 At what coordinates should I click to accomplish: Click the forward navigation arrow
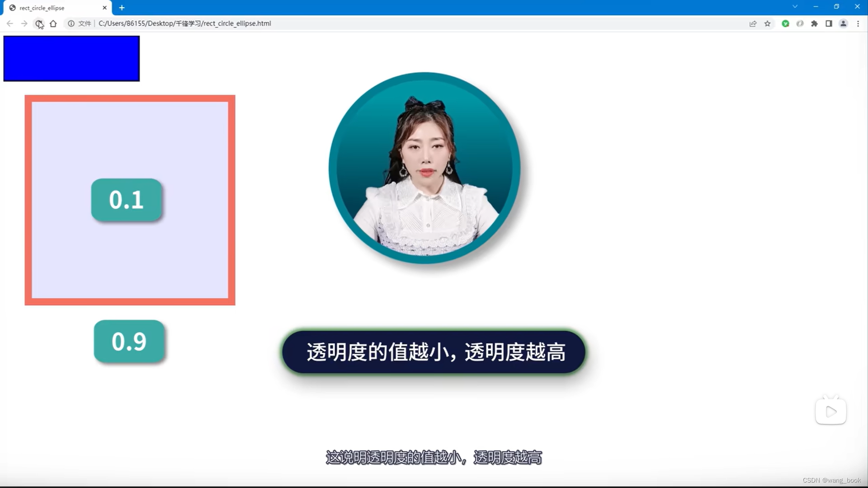[x=24, y=23]
